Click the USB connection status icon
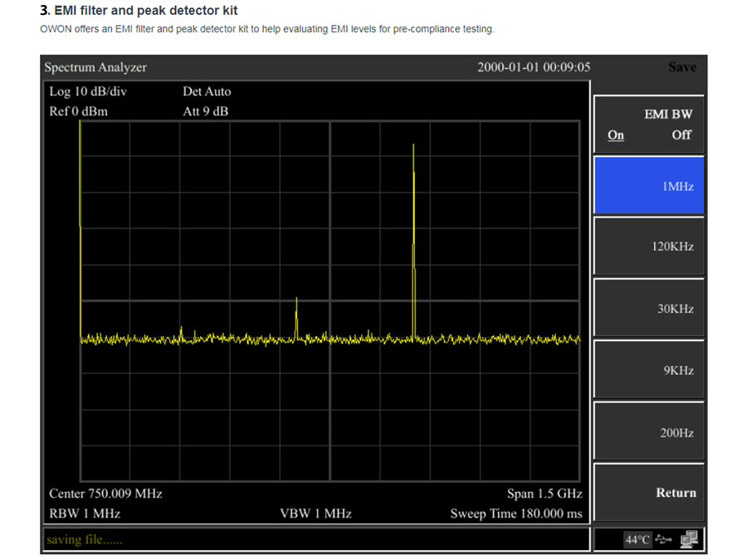Viewport: 747px width, 560px height. click(662, 539)
